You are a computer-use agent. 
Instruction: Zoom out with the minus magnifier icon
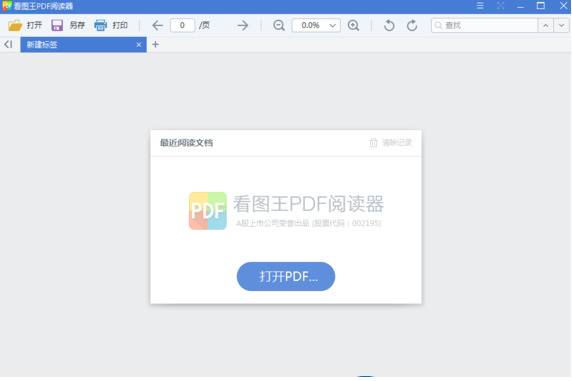(279, 25)
